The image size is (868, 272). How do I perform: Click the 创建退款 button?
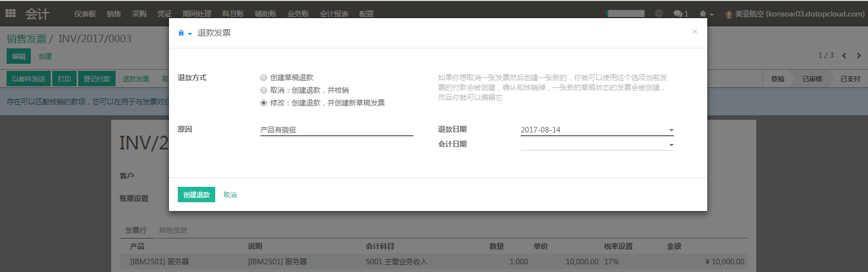(196, 195)
